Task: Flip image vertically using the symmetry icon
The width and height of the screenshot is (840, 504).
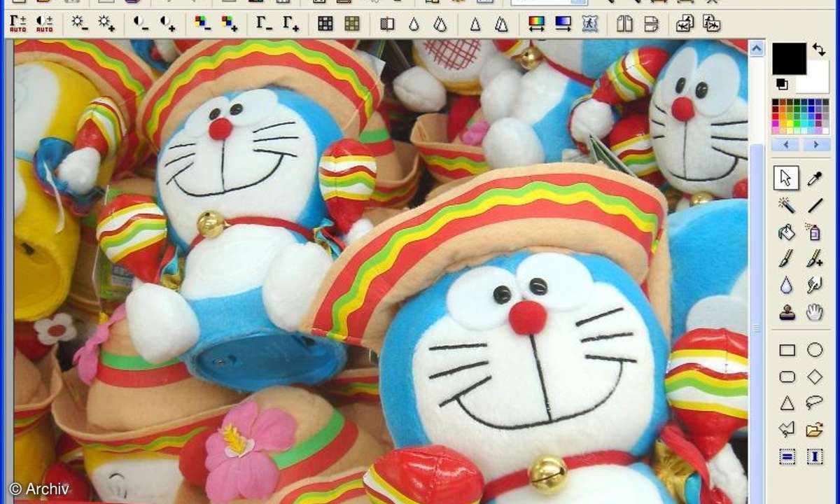Action: [x=651, y=24]
